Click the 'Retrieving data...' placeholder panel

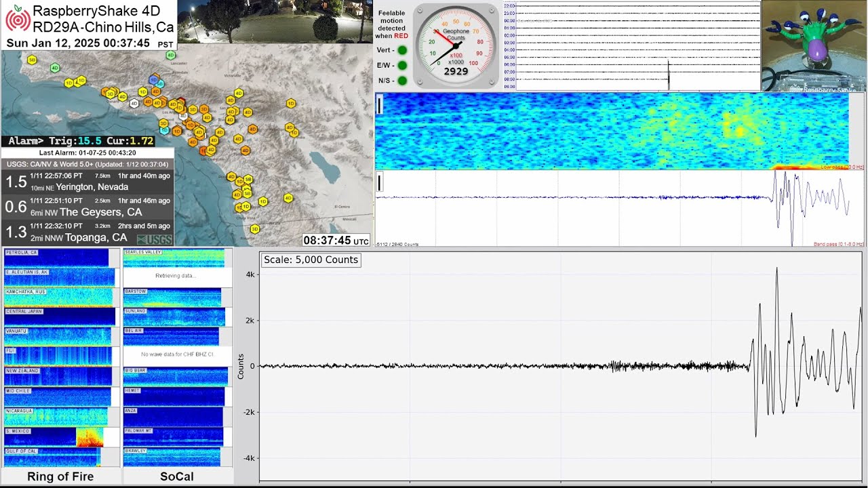click(177, 277)
